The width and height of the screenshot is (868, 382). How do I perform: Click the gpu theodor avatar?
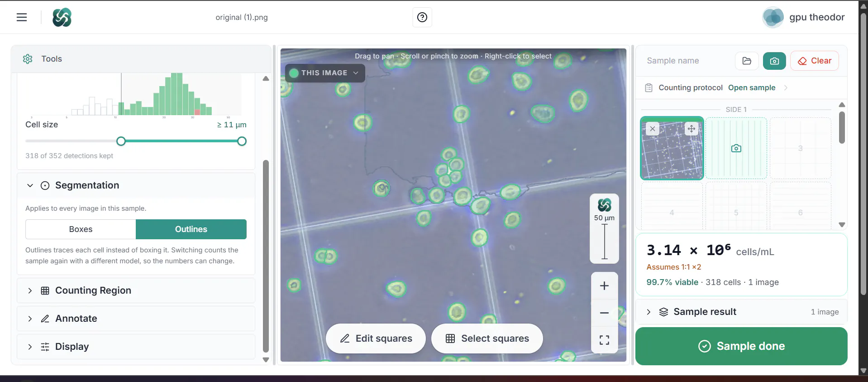[x=773, y=17]
